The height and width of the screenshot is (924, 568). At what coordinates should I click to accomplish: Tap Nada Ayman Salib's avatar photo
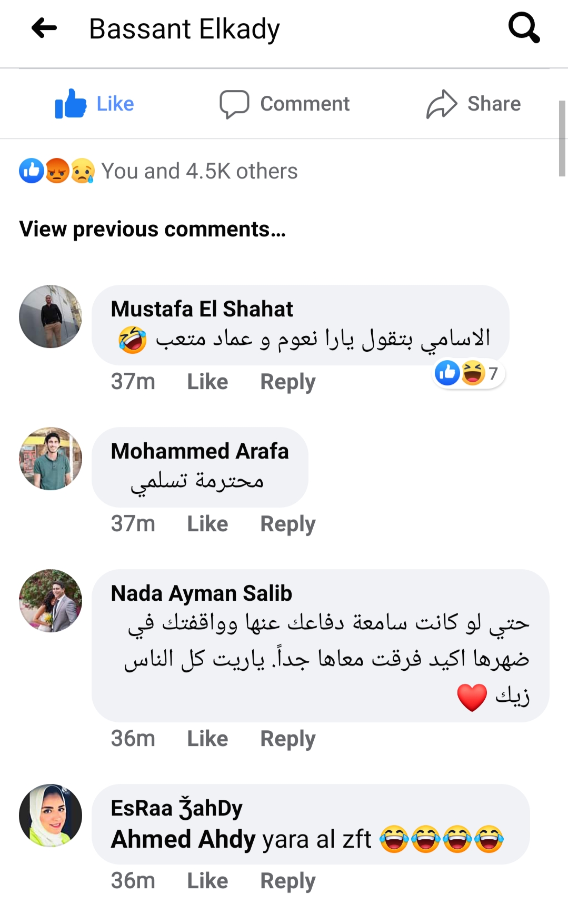[51, 601]
